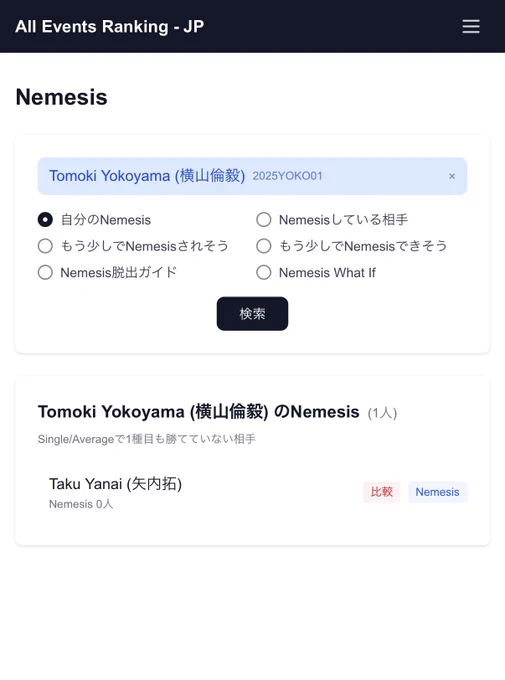505x680 pixels.
Task: Remove the selected Tomoki Yokoyama competitor
Action: coord(452,176)
